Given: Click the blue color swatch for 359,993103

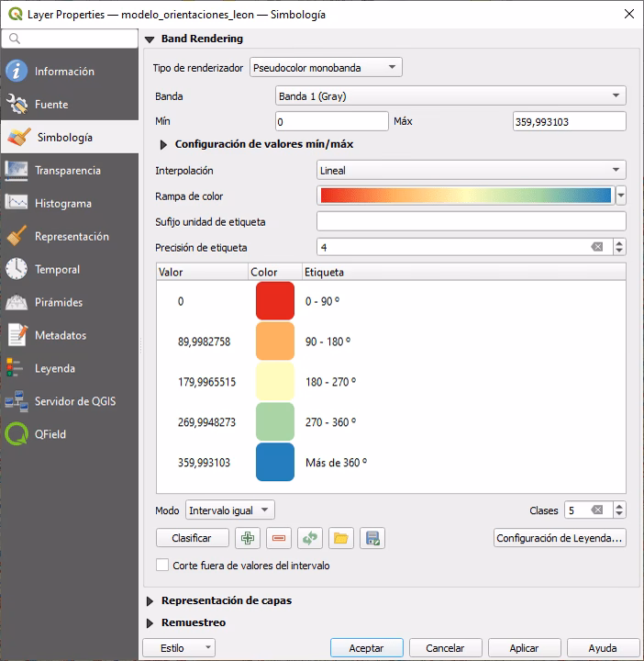Looking at the screenshot, I should point(275,463).
